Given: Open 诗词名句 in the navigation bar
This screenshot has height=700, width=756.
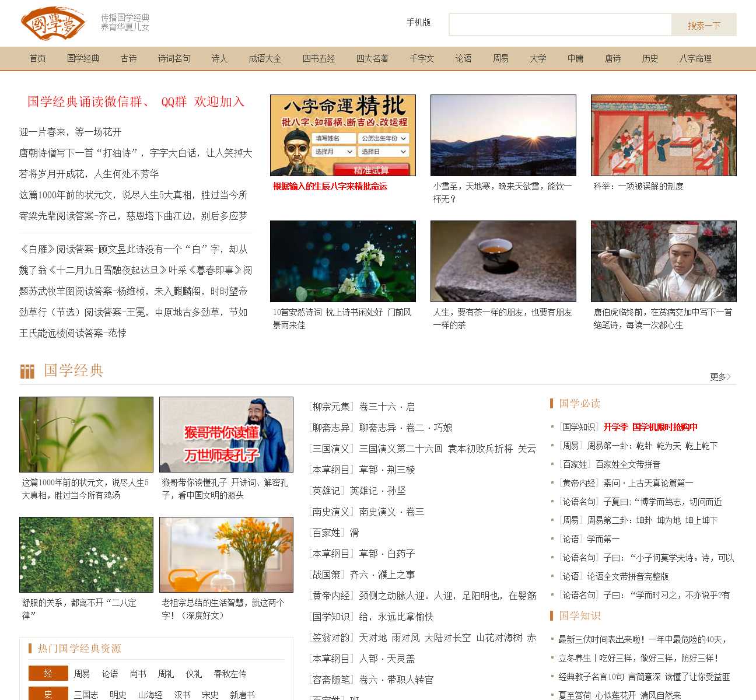Looking at the screenshot, I should (x=174, y=58).
